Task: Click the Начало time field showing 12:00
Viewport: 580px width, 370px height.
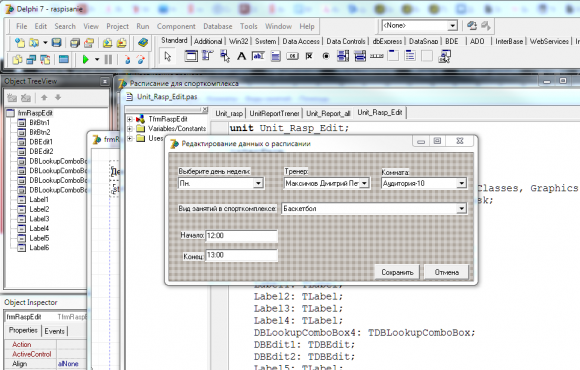Action: (241, 236)
